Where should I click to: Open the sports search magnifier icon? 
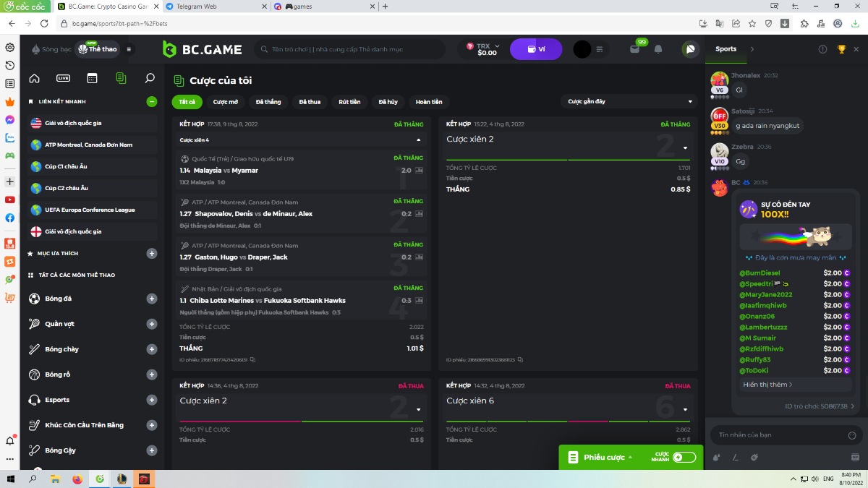click(150, 78)
